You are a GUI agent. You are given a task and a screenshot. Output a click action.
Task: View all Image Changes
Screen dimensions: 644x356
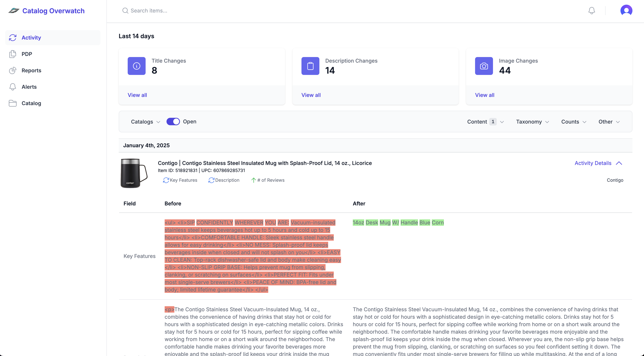coord(485,95)
